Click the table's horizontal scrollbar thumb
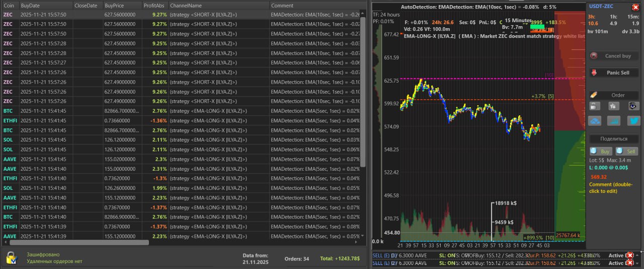 coord(75,242)
